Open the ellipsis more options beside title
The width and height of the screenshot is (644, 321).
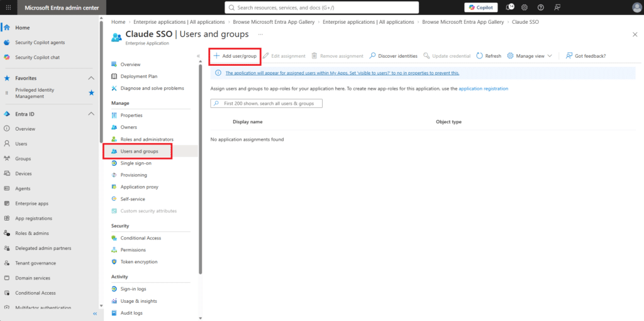pyautogui.click(x=260, y=35)
